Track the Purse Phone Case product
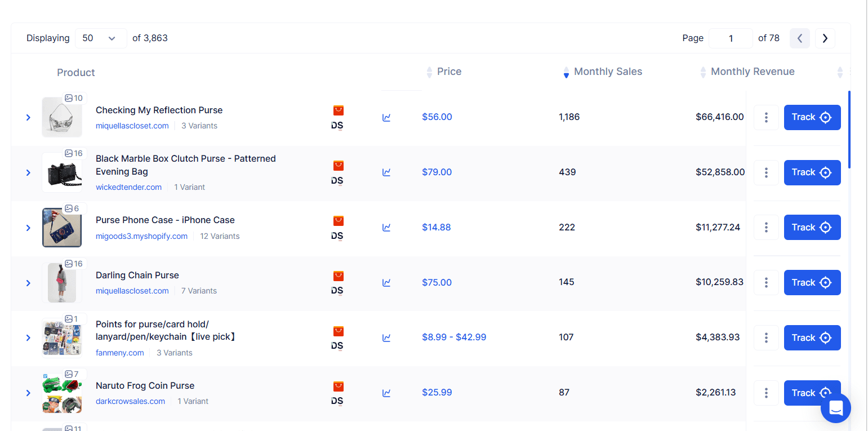 point(812,227)
